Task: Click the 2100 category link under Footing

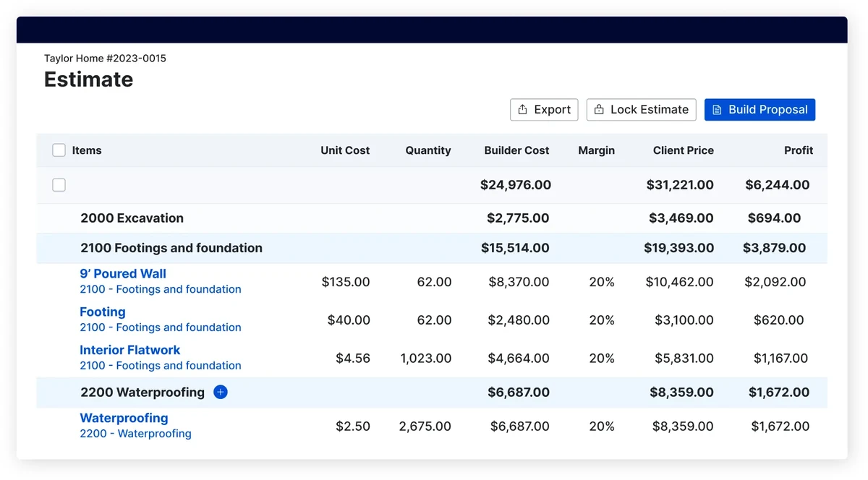Action: [x=161, y=327]
